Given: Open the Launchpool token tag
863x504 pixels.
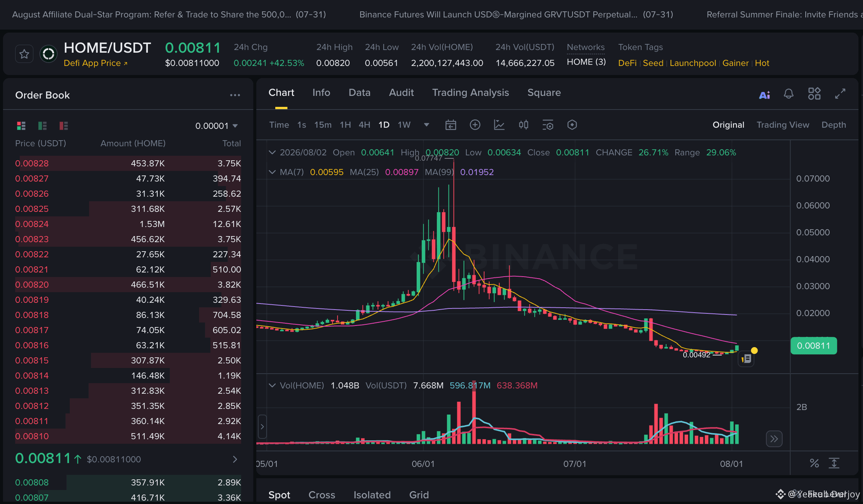Looking at the screenshot, I should [x=693, y=63].
